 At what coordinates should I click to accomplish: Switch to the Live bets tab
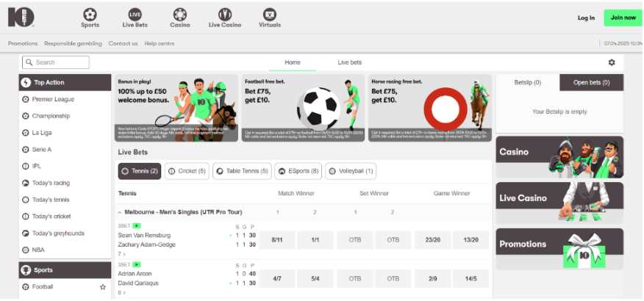click(349, 62)
